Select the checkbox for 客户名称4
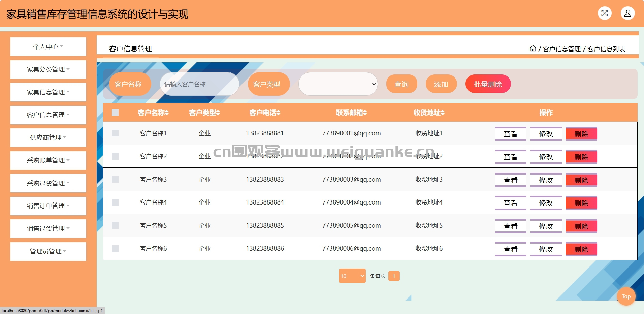This screenshot has width=644, height=314. (x=115, y=202)
